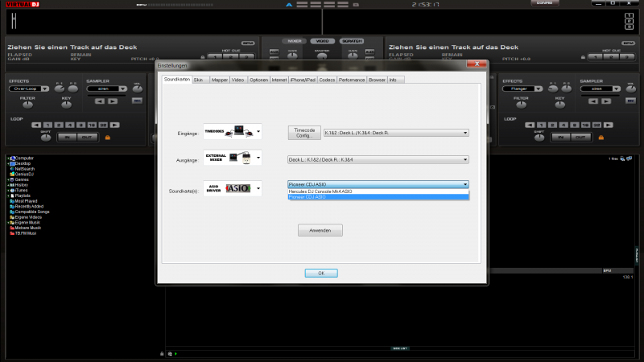Toggle left deck sampler REC button
Image resolution: width=644 pixels, height=362 pixels.
click(x=137, y=101)
